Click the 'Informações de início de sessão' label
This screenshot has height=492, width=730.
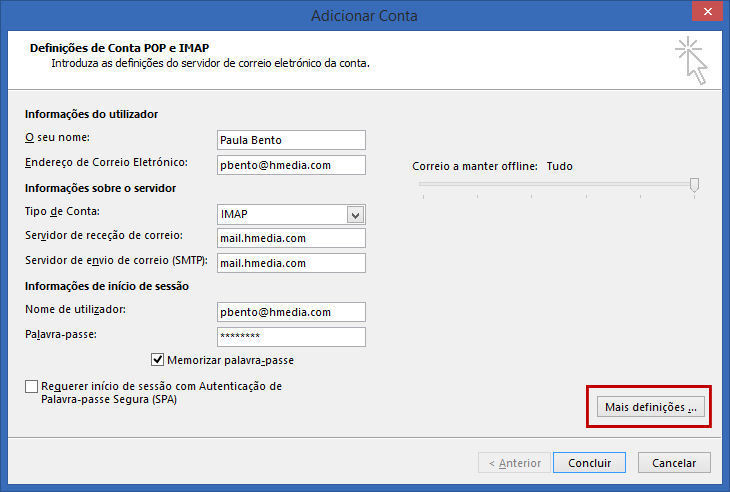[107, 286]
